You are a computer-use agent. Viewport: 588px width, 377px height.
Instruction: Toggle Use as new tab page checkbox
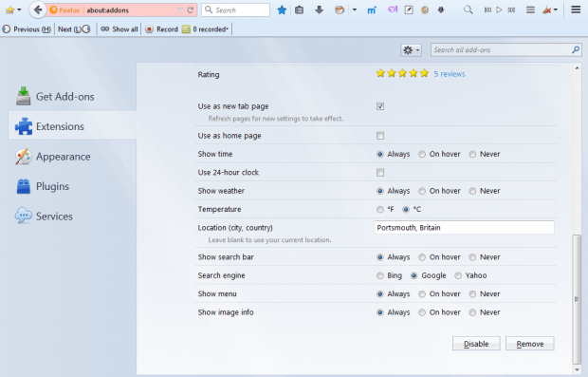(380, 106)
